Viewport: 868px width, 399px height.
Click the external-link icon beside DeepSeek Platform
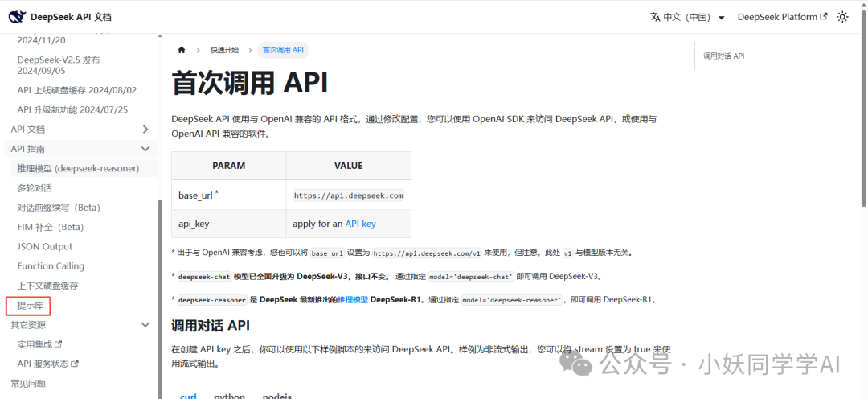(823, 17)
